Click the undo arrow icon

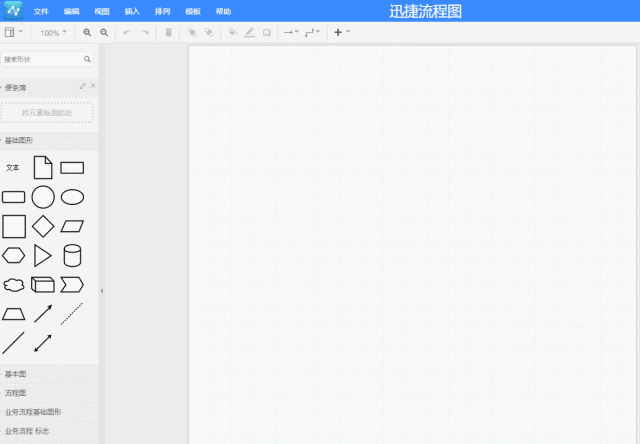coord(127,32)
